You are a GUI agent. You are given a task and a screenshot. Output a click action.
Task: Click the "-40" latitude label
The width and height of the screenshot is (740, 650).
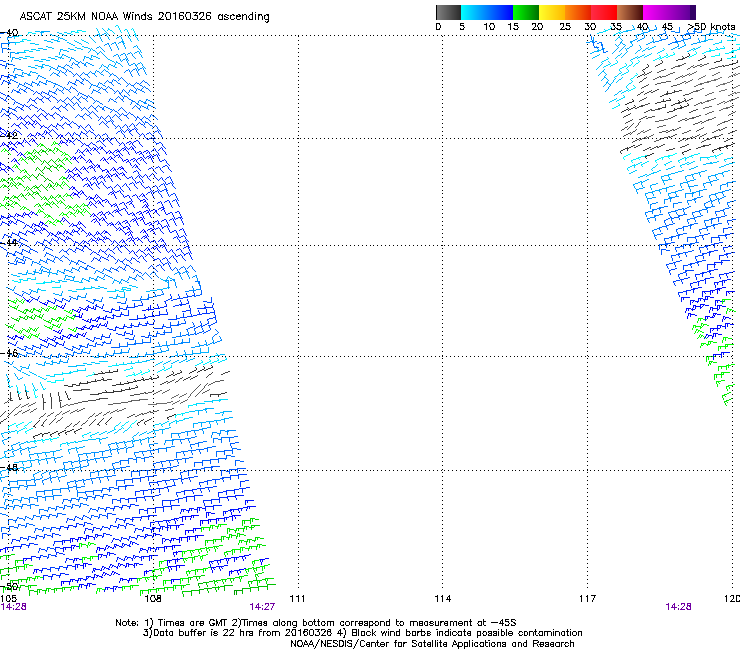9,33
